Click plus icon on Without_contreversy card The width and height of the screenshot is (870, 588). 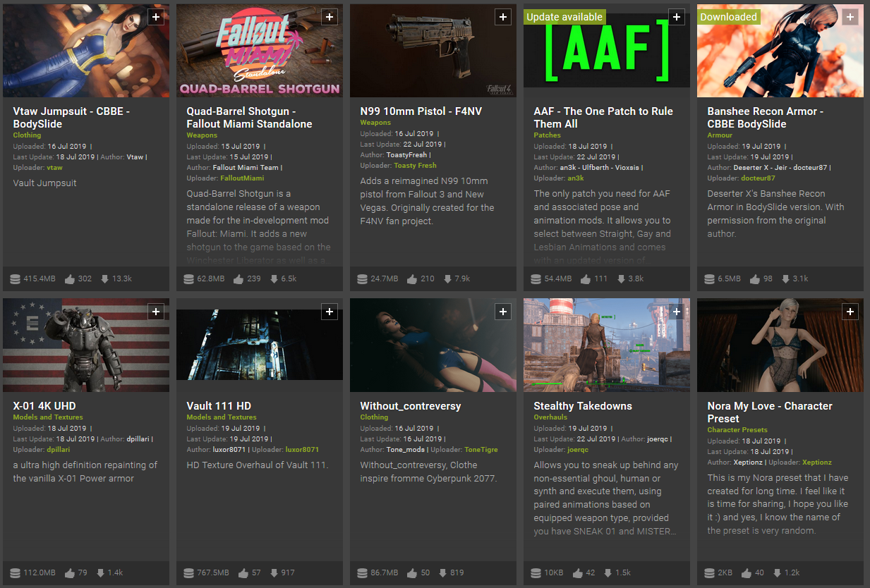coord(503,312)
